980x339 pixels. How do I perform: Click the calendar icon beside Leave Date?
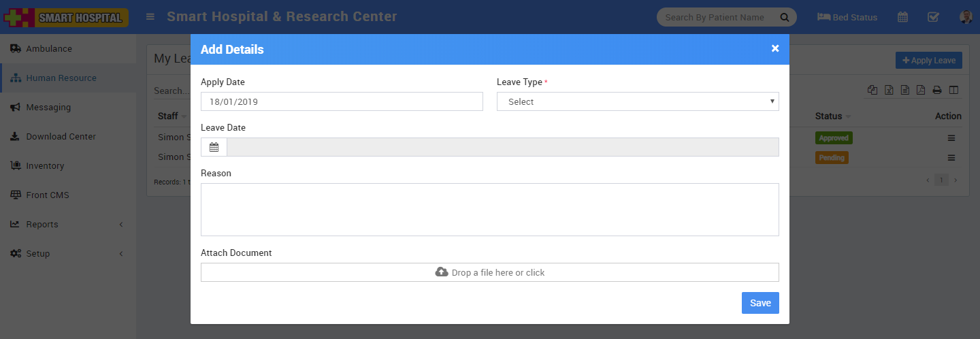pyautogui.click(x=214, y=147)
